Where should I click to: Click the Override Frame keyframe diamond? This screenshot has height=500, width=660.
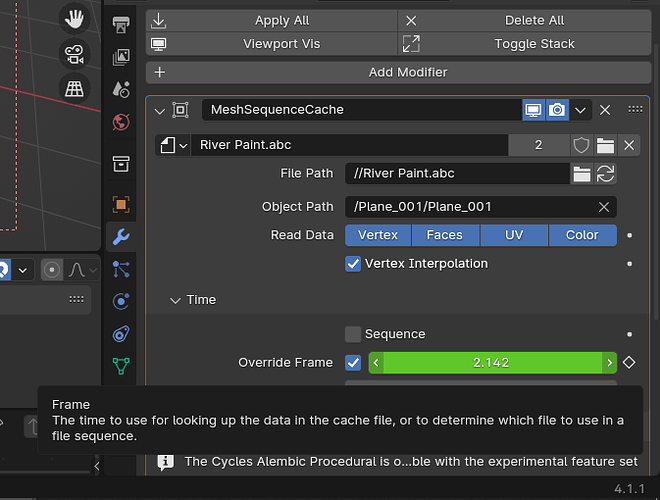[x=629, y=362]
